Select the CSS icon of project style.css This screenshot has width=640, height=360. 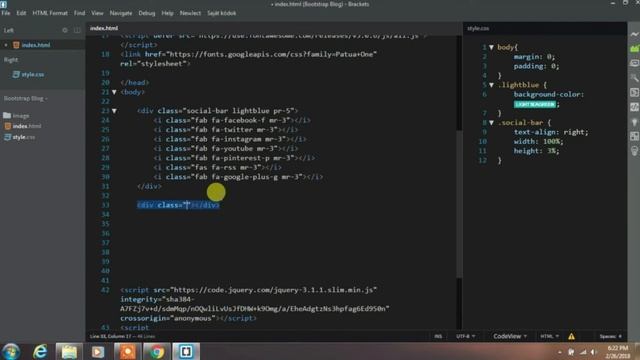click(x=7, y=137)
